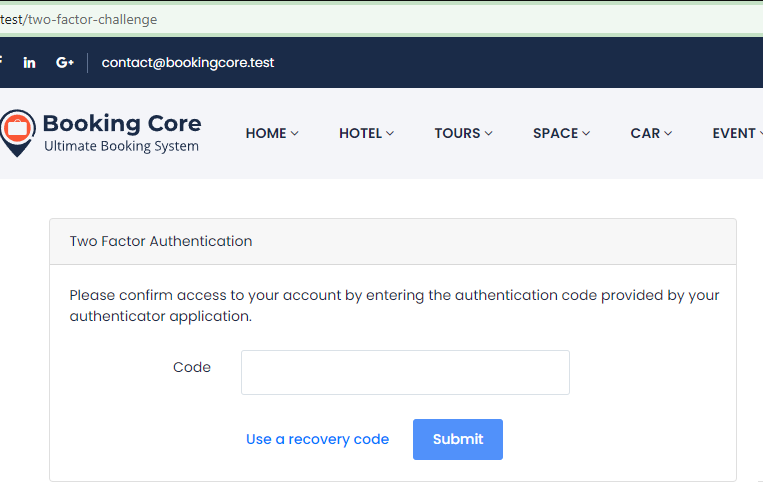The image size is (763, 492).
Task: Click the authentication Code input field
Action: 405,372
